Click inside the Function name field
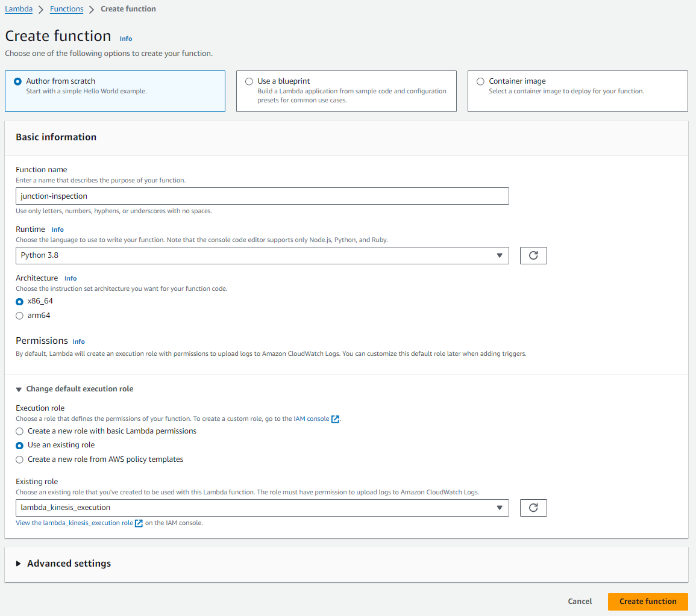This screenshot has width=696, height=616. tap(262, 196)
